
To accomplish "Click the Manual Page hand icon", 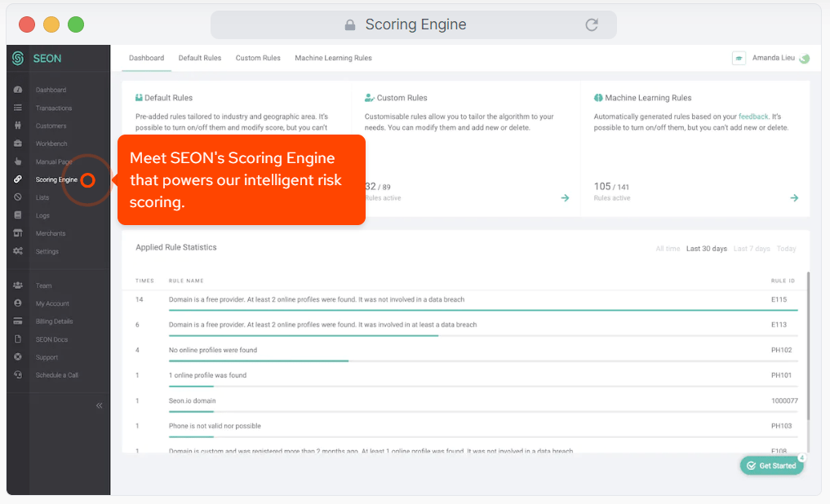I will [x=18, y=161].
